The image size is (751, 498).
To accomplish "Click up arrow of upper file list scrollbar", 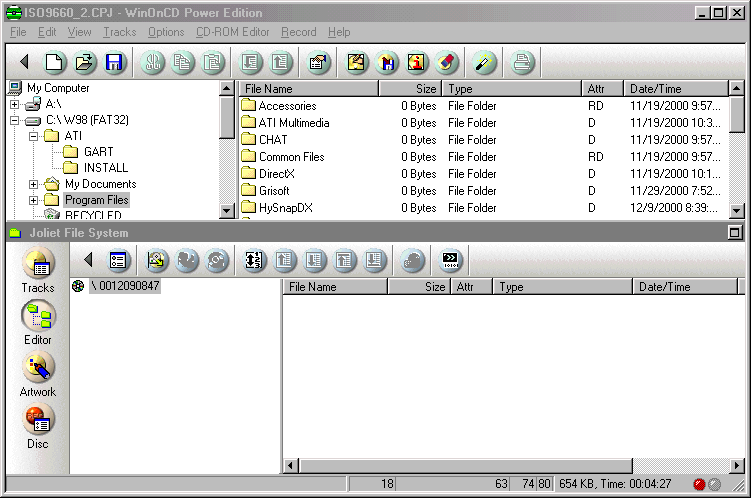I will coord(736,88).
